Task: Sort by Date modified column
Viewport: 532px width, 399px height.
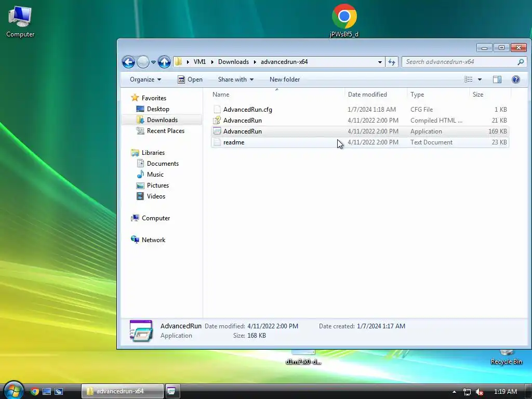Action: [x=376, y=95]
